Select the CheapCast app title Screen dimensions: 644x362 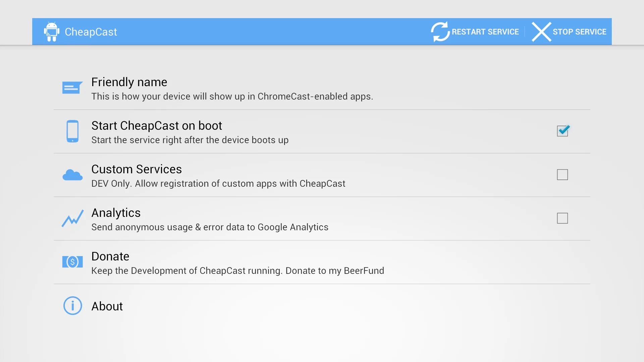pyautogui.click(x=91, y=32)
